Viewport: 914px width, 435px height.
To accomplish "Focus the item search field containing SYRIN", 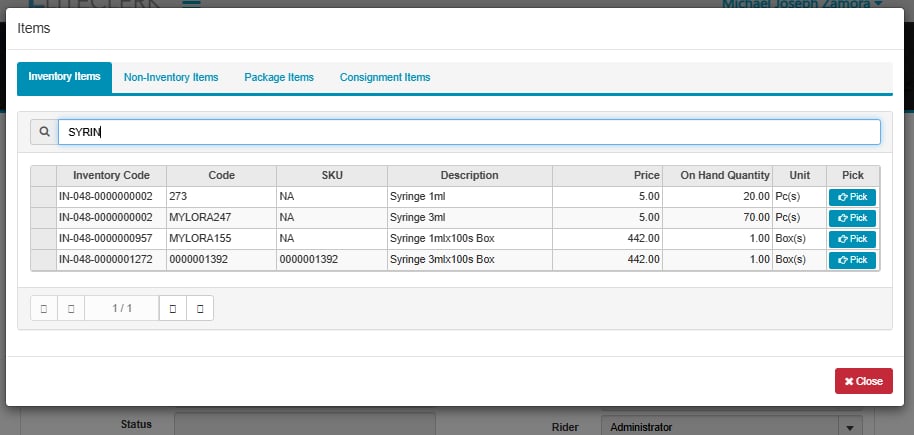I will [x=469, y=132].
